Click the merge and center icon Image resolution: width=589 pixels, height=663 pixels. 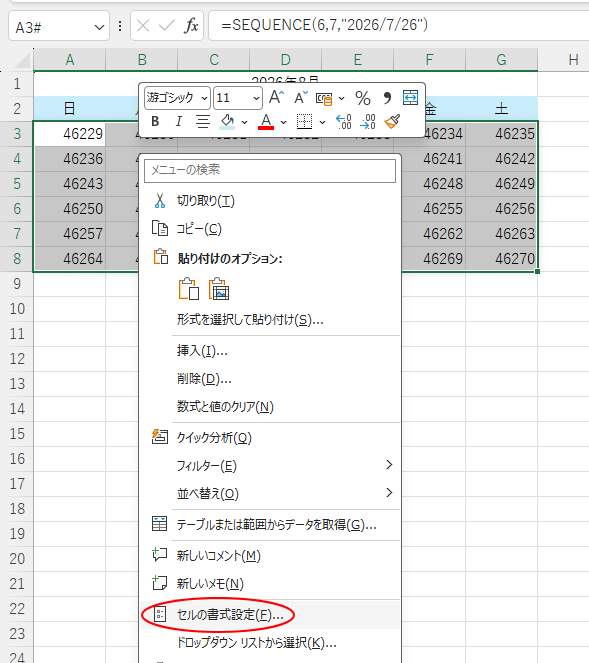click(410, 98)
